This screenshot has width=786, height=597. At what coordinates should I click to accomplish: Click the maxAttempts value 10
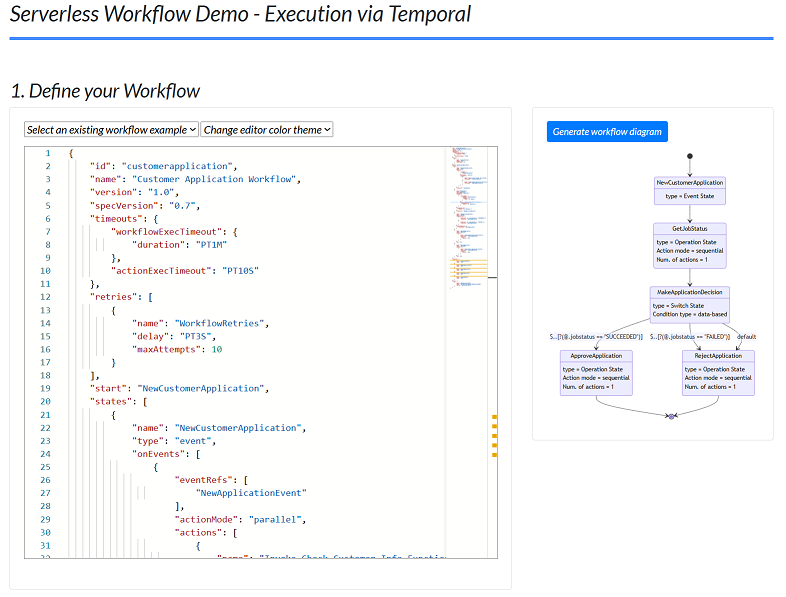click(216, 349)
